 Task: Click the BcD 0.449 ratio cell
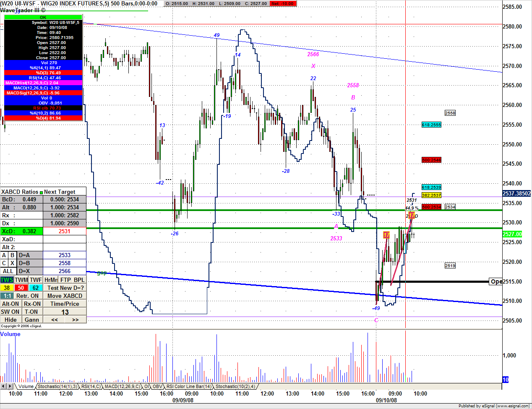tap(21, 199)
